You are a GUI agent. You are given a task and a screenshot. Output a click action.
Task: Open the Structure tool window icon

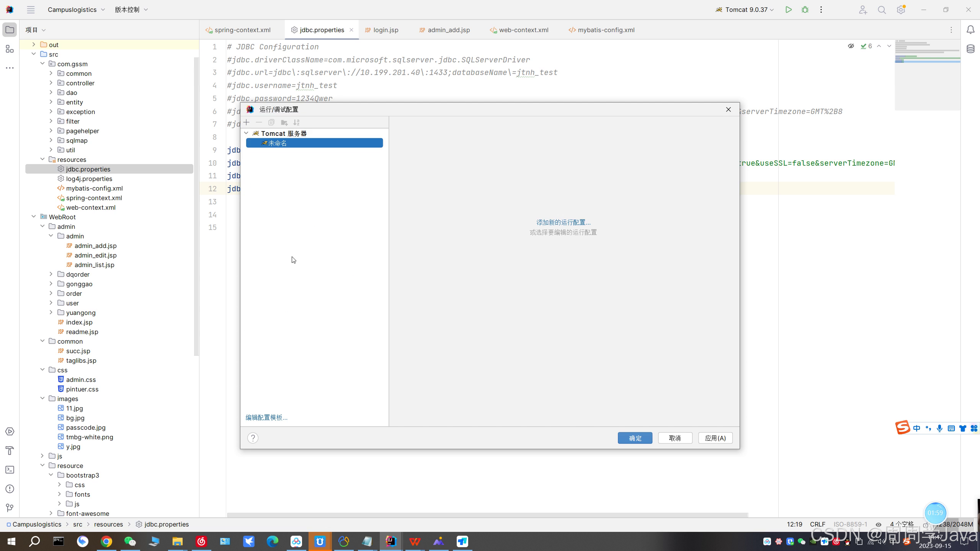click(x=10, y=49)
